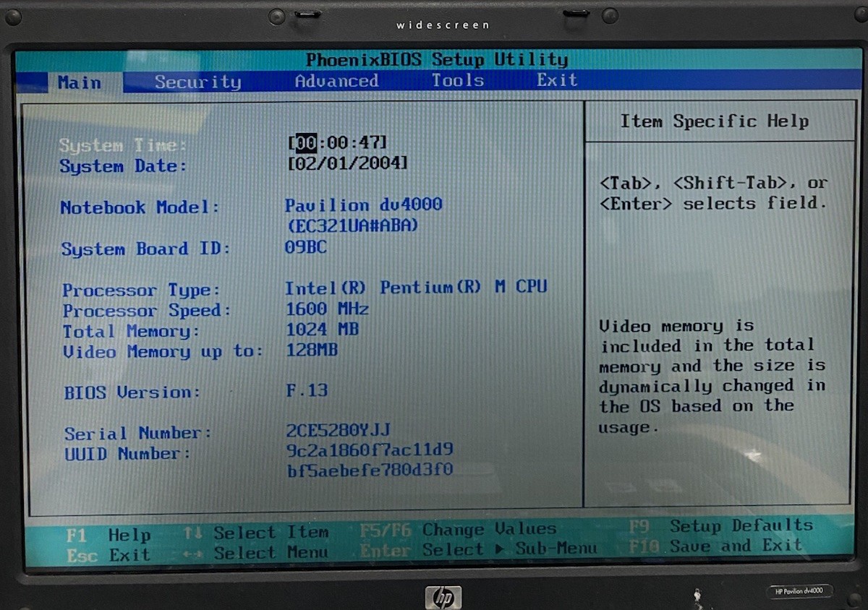Click the Tab/Shift-Tab selects field help text
Image resolution: width=868 pixels, height=610 pixels.
tap(713, 193)
